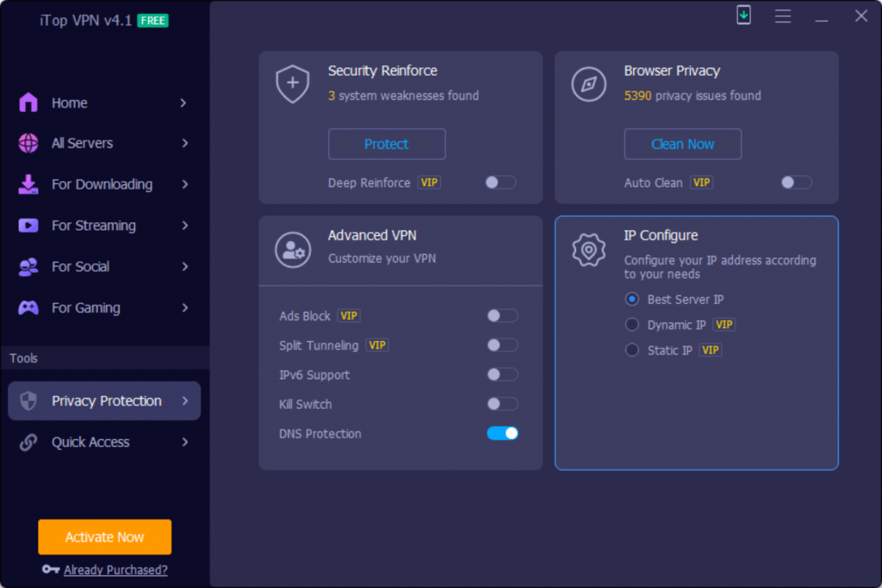Screen dimensions: 882x588
Task: Click the Advanced VPN heading
Action: click(372, 236)
